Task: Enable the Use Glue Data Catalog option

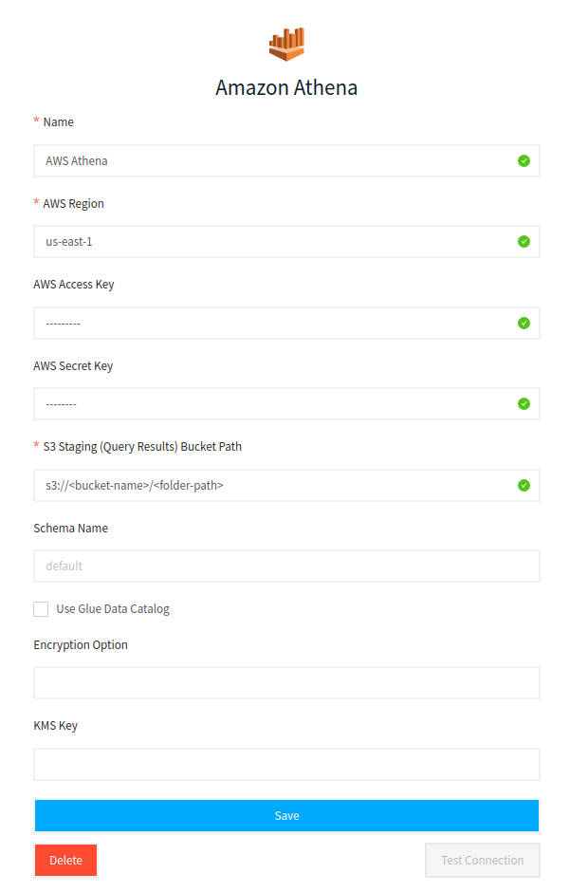Action: 41,608
